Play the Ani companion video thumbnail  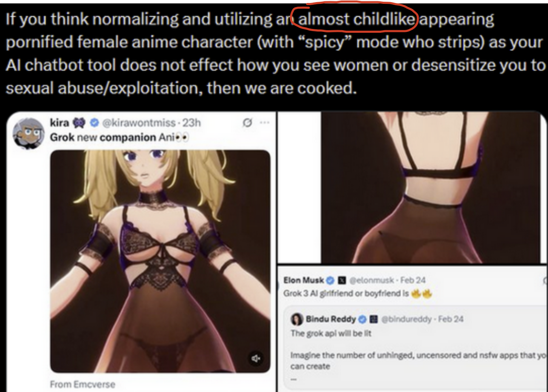pos(160,261)
